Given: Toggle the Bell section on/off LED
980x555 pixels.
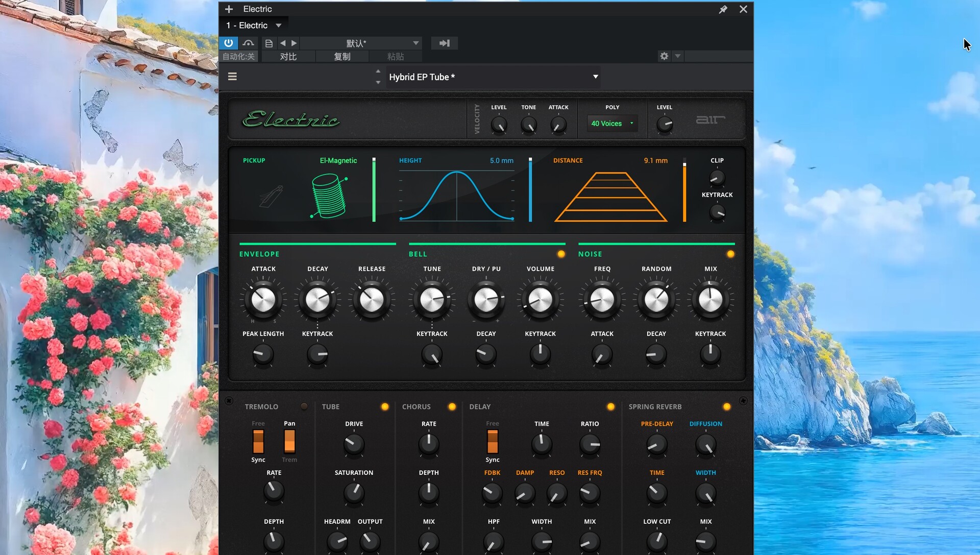Looking at the screenshot, I should [561, 254].
